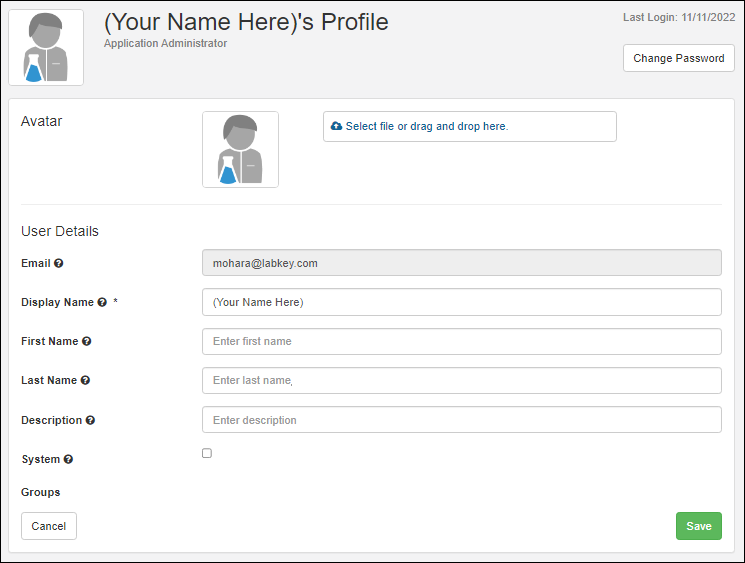Click the profile title heading
Screen dimensions: 745x563
(x=246, y=22)
